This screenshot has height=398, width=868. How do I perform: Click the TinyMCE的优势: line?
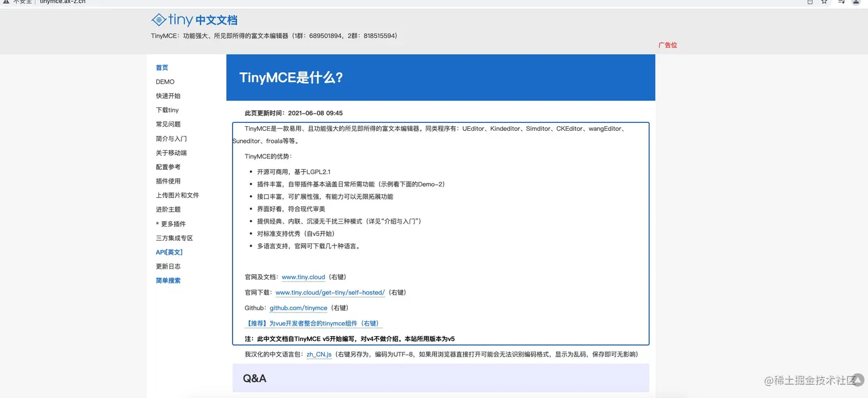pos(268,156)
